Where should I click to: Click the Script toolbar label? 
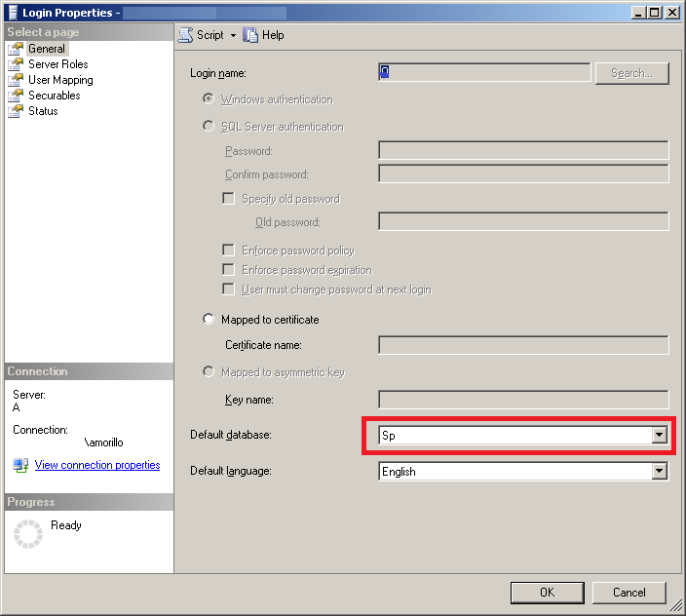(210, 35)
